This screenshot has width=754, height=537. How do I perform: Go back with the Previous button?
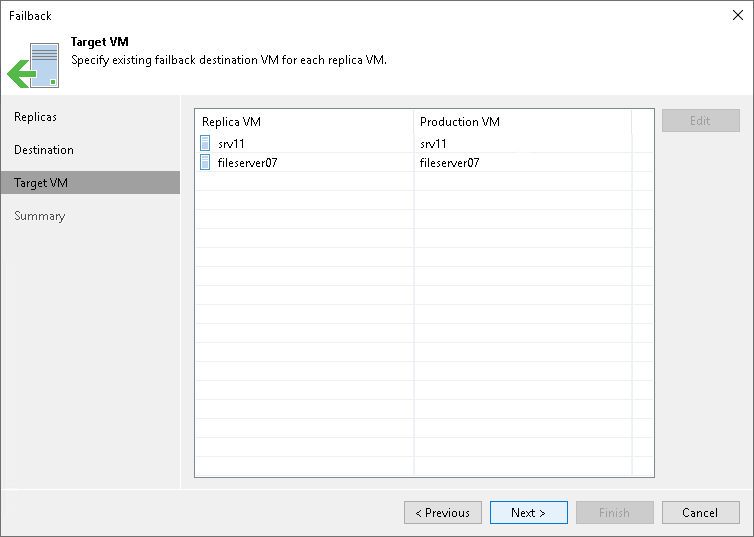click(x=443, y=513)
